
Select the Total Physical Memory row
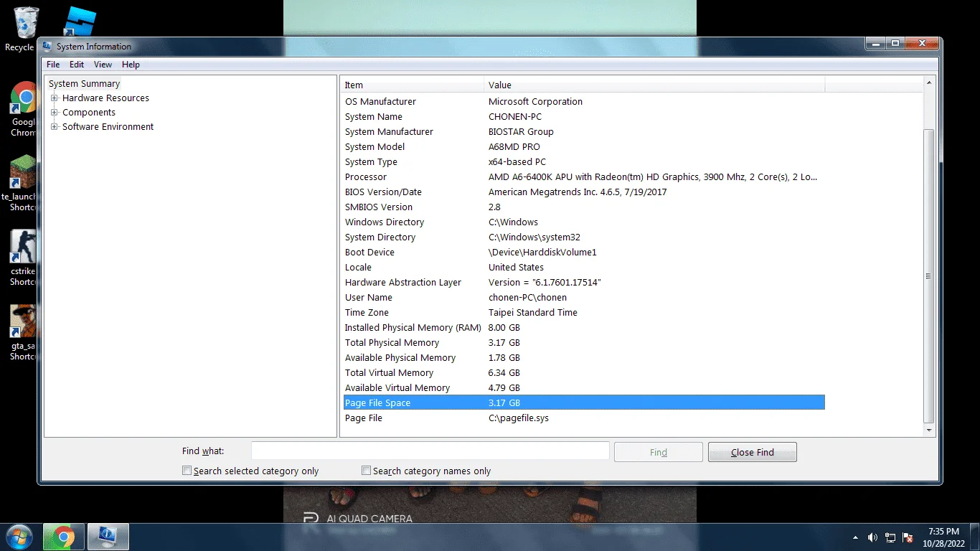[583, 343]
